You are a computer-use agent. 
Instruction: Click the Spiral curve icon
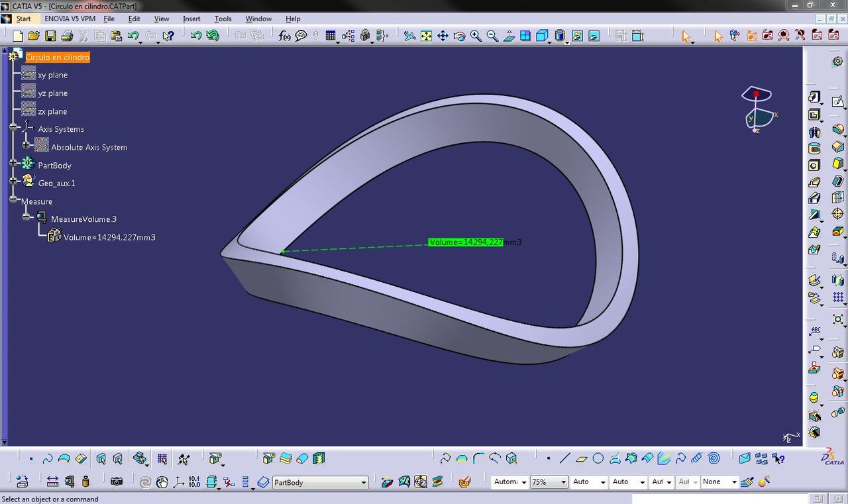pos(714,458)
